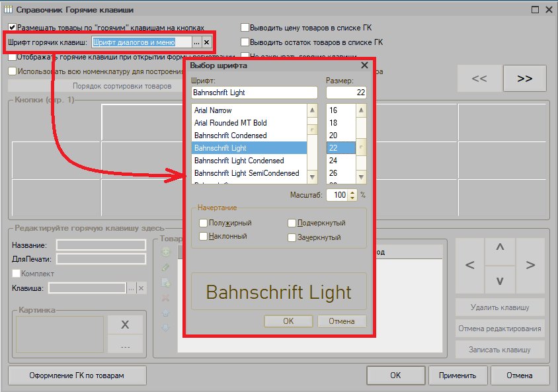This screenshot has width=558, height=392.
Task: Choose Bahnschrift Condensed from the font list
Action: [249, 136]
